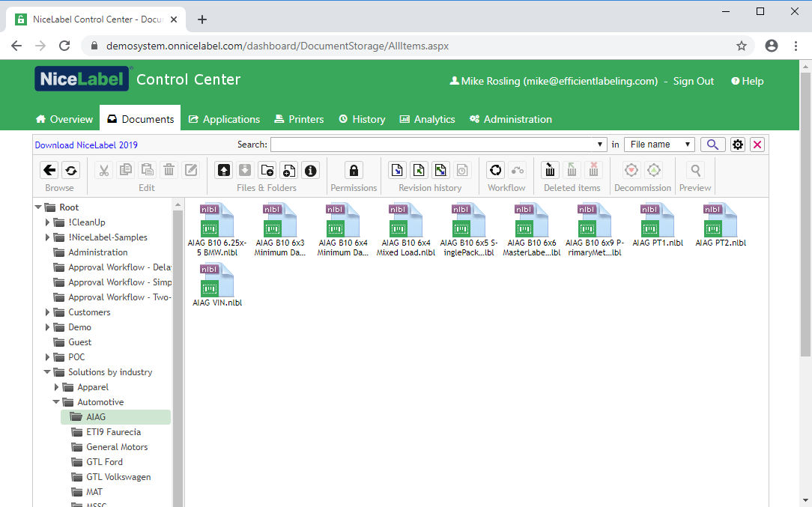Viewport: 812px width, 507px height.
Task: Open deleted items trash bin icon
Action: [551, 170]
